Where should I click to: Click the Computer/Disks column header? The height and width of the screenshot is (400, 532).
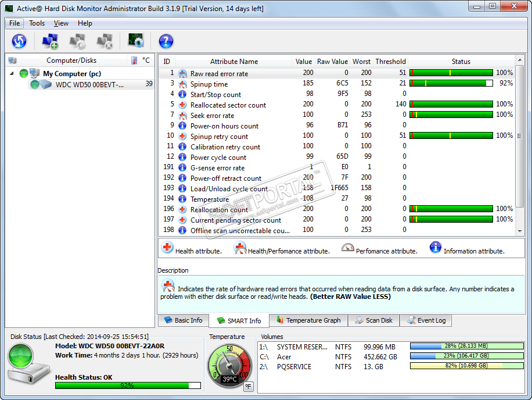(x=71, y=60)
